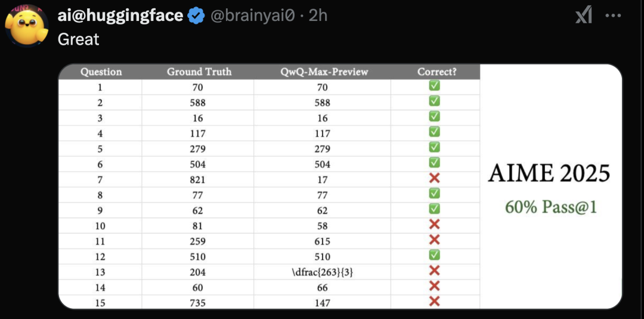Click the Correct? column header
Image resolution: width=644 pixels, height=319 pixels.
click(437, 72)
